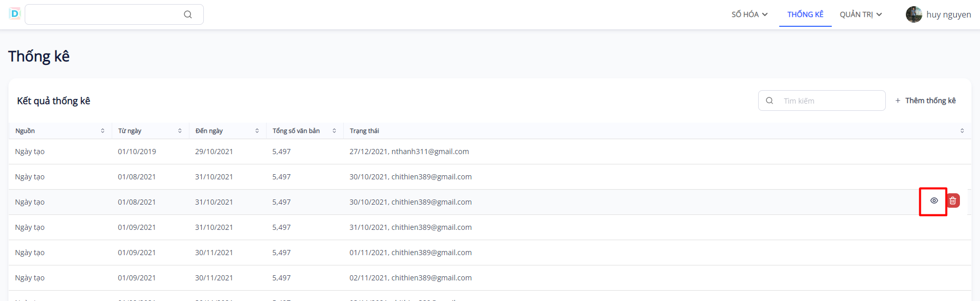Expand the QUẢN TRỊ dropdown menu
The height and width of the screenshot is (301, 980).
[x=861, y=14]
